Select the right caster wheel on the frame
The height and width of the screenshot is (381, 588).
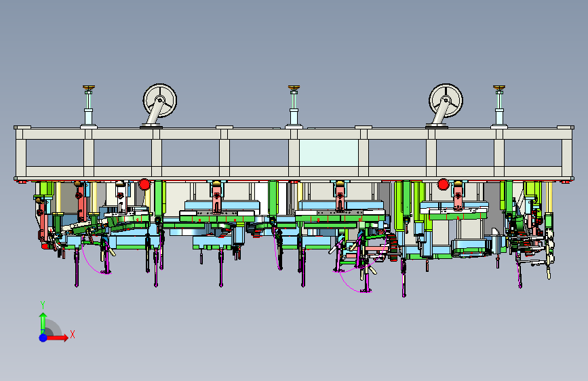point(446,100)
